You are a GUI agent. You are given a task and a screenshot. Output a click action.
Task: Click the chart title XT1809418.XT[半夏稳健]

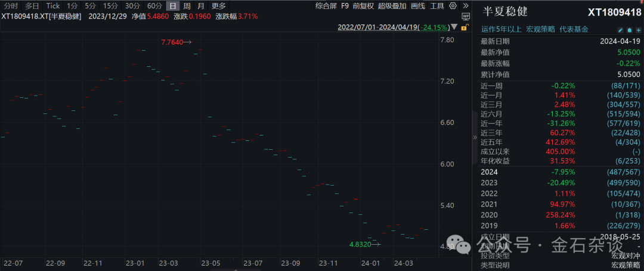tap(42, 17)
